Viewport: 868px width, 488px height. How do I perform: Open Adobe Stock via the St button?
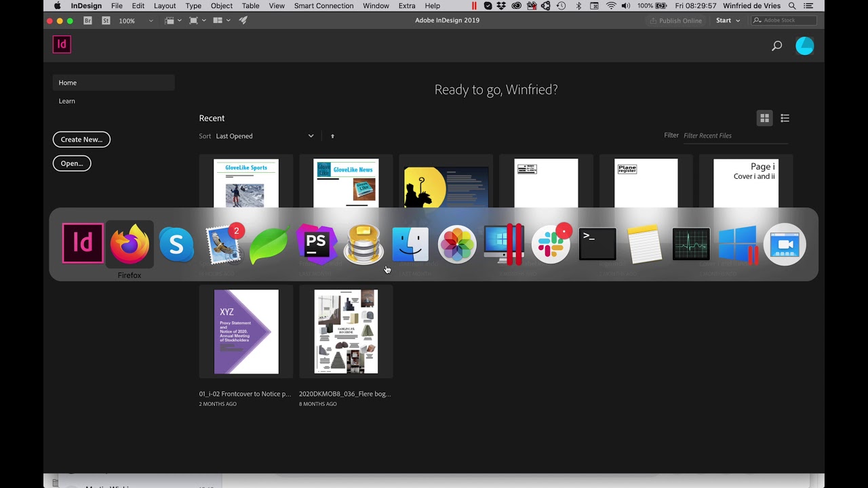106,20
